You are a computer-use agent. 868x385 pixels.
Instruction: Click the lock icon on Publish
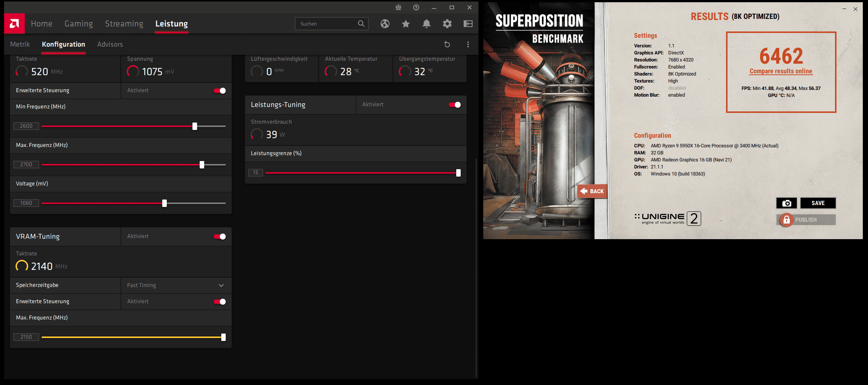tap(786, 220)
